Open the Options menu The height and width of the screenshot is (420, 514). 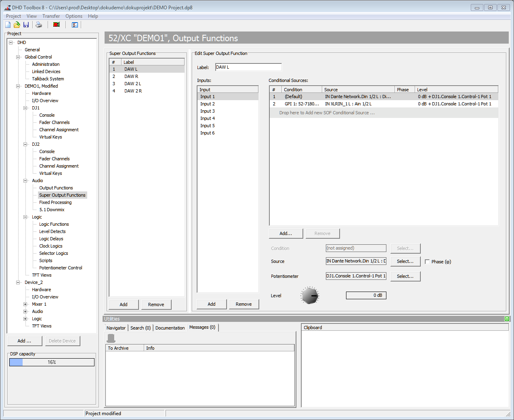(74, 16)
